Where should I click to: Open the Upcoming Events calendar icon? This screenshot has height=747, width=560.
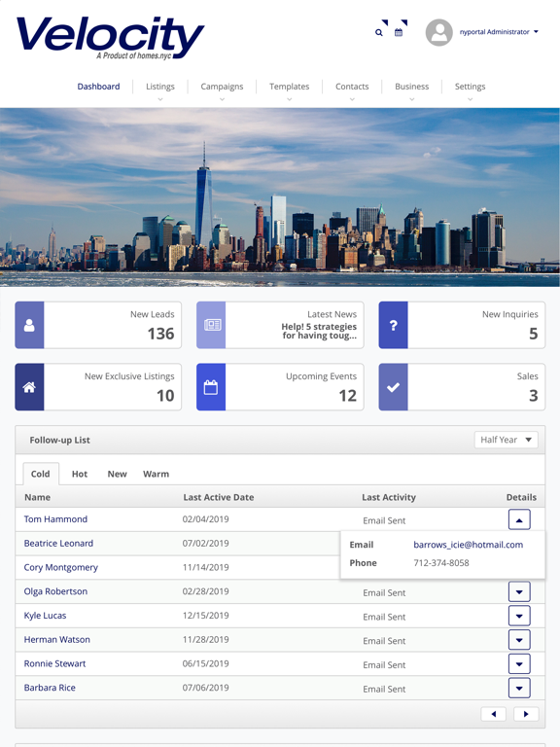(x=211, y=387)
